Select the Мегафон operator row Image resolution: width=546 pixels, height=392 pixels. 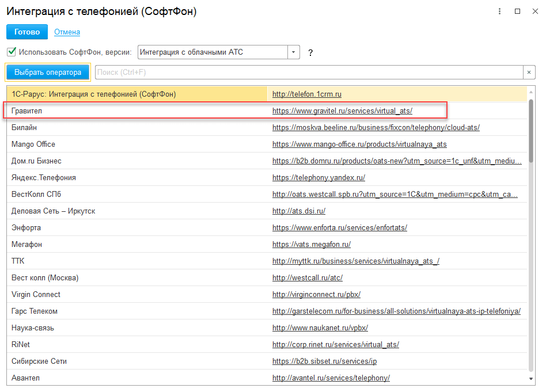pos(267,245)
